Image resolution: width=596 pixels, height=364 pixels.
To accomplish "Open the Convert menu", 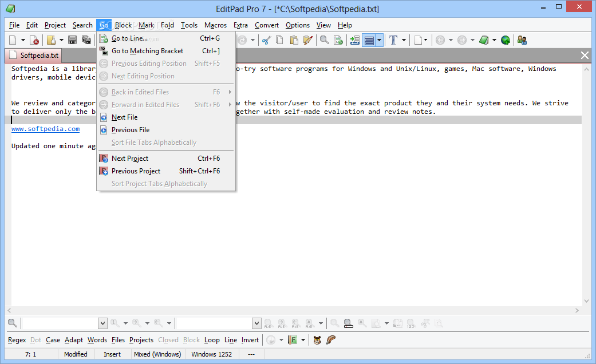I will 267,25.
